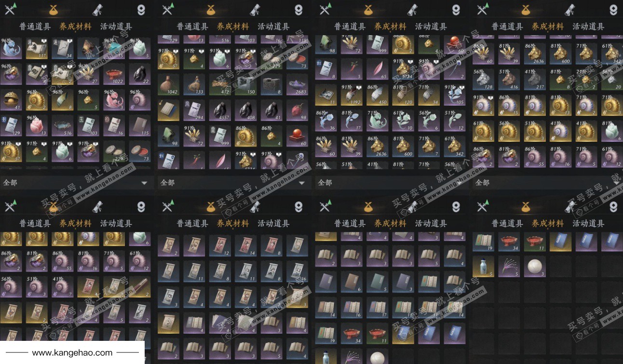Image resolution: width=623 pixels, height=364 pixels.
Task: Expand 全部 filter in top-left inventory panel
Action: point(77,183)
